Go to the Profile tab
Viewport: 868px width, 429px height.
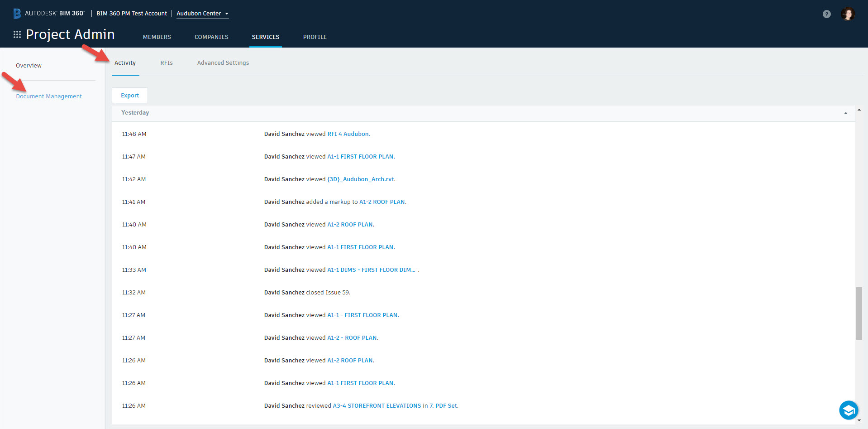[315, 37]
